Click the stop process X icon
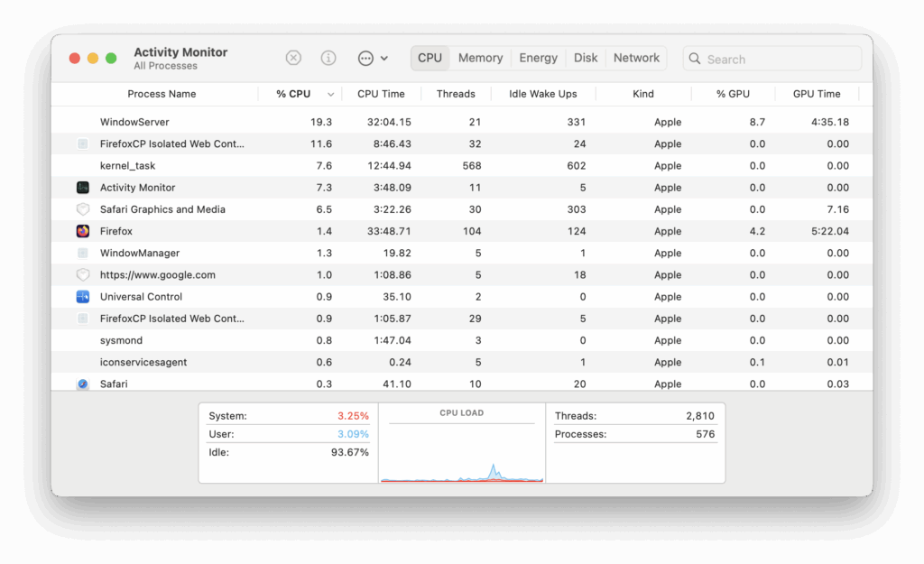 [x=293, y=58]
